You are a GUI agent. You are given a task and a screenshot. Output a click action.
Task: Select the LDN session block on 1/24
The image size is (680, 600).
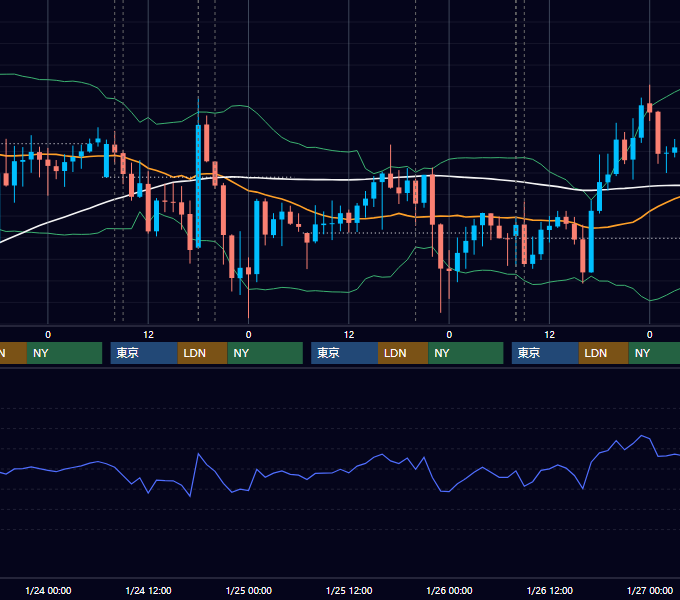pyautogui.click(x=203, y=353)
